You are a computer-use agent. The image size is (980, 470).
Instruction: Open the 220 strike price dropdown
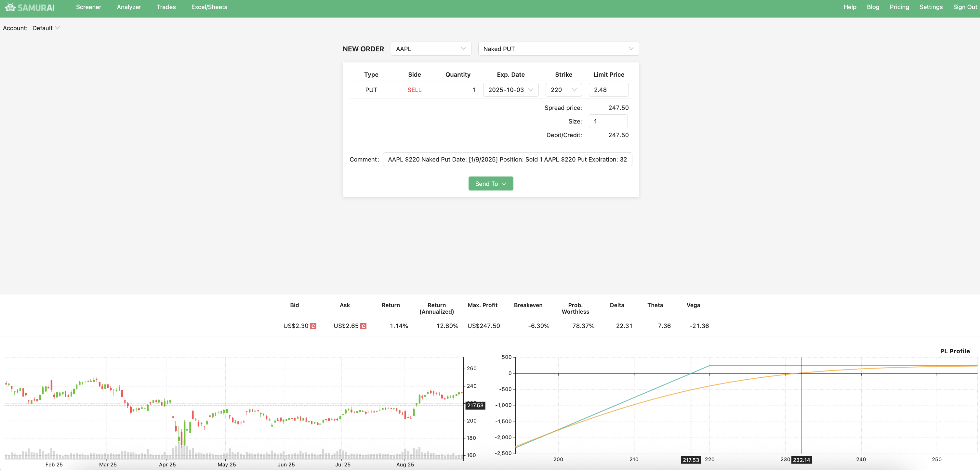pyautogui.click(x=563, y=90)
